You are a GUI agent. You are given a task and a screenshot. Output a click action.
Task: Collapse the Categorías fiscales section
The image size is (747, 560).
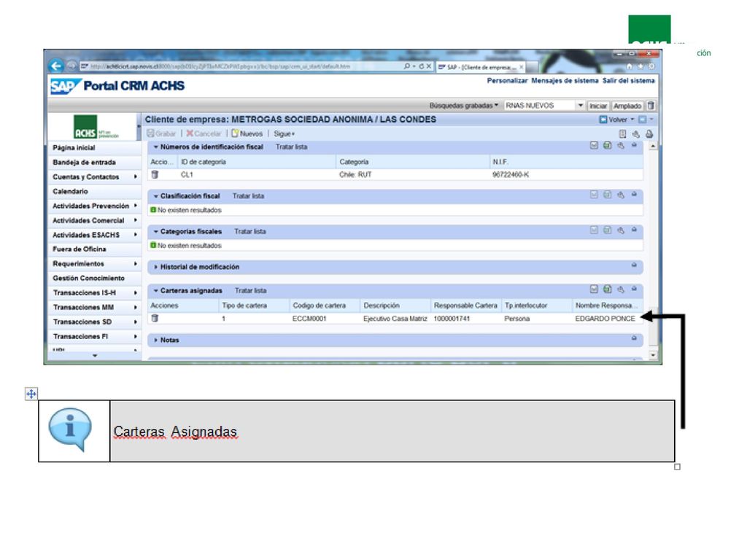pyautogui.click(x=156, y=231)
